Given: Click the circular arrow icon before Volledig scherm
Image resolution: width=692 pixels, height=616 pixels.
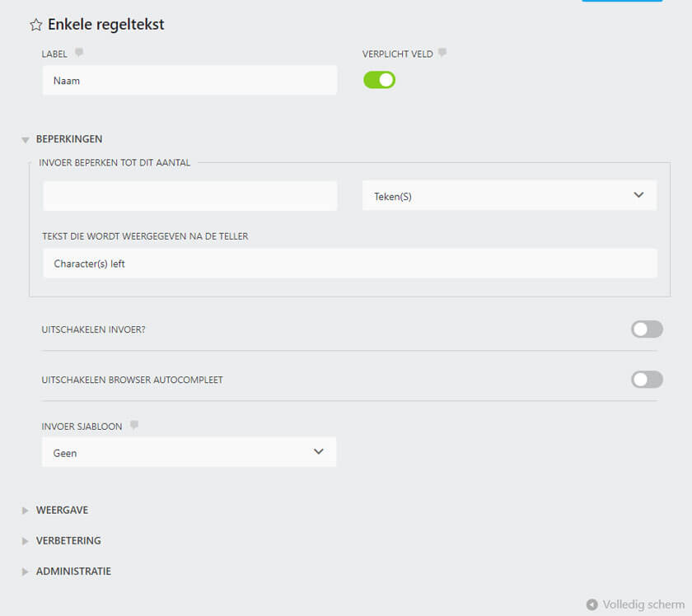Looking at the screenshot, I should click(591, 604).
